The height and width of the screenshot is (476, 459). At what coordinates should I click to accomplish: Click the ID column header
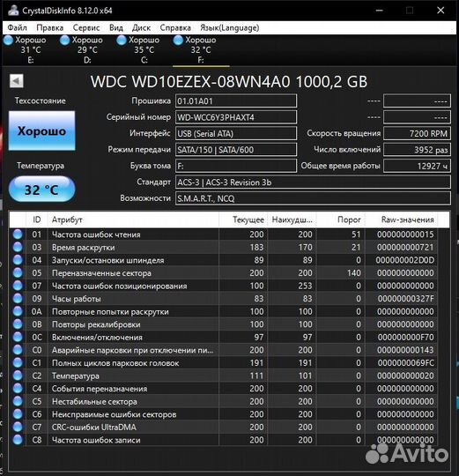pos(37,219)
